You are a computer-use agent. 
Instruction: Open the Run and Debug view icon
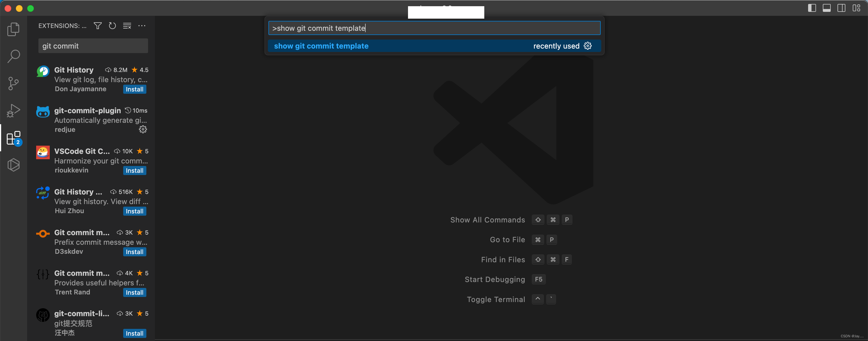point(14,110)
